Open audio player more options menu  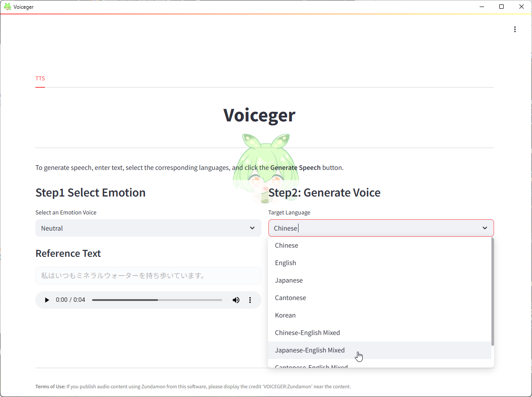tap(250, 300)
